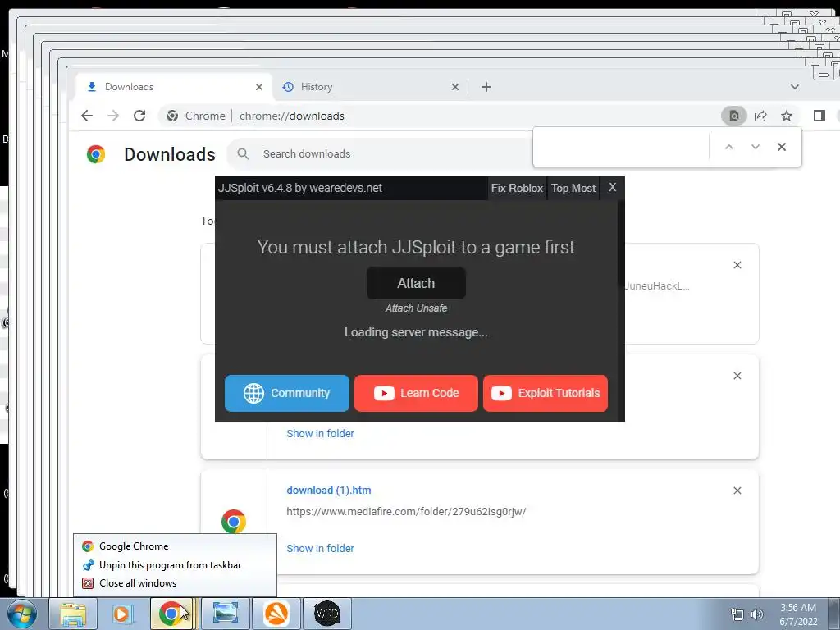
Task: Open the Exploit Tutorials button
Action: 545,393
